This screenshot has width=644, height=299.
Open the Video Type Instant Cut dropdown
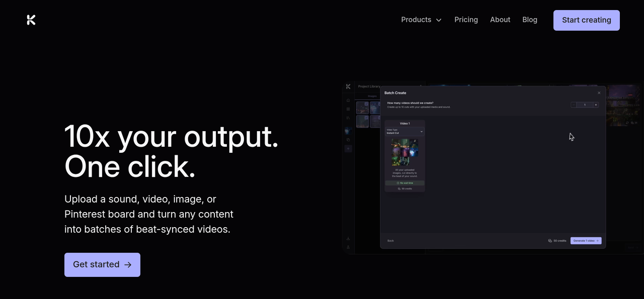pos(405,132)
